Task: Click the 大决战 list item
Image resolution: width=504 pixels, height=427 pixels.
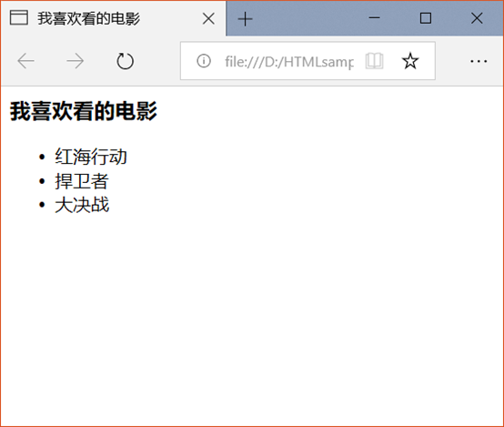Action: [82, 205]
